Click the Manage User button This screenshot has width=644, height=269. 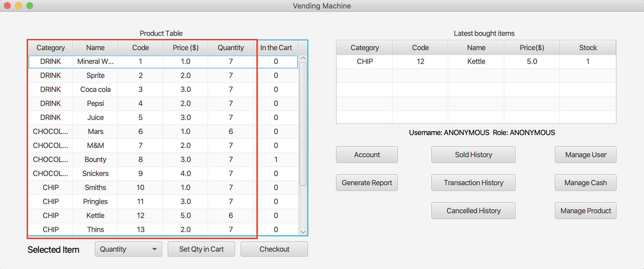click(585, 155)
